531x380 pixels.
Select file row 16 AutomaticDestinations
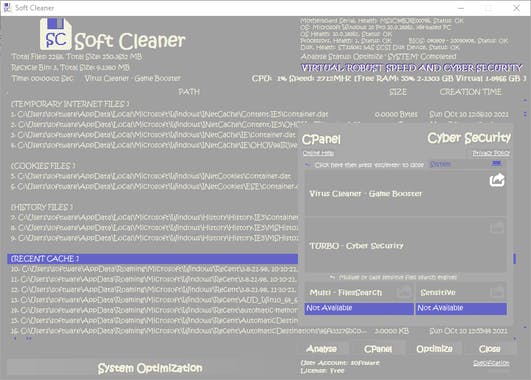pyautogui.click(x=259, y=331)
